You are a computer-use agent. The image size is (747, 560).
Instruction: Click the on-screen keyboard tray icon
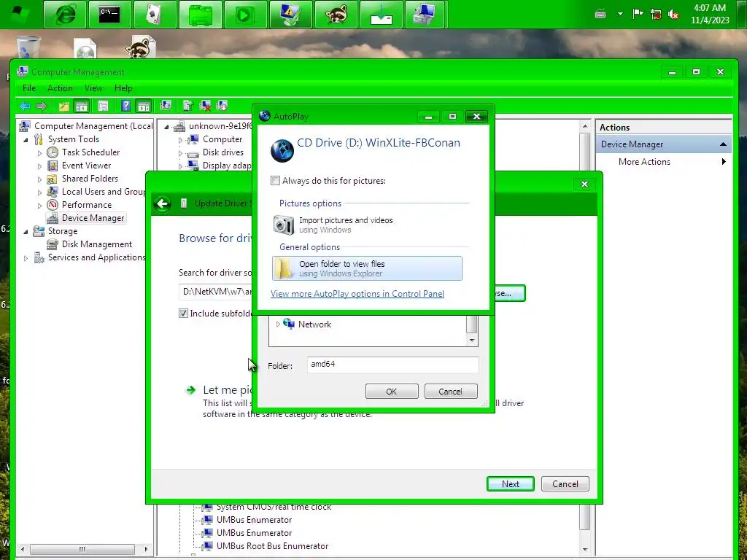601,15
